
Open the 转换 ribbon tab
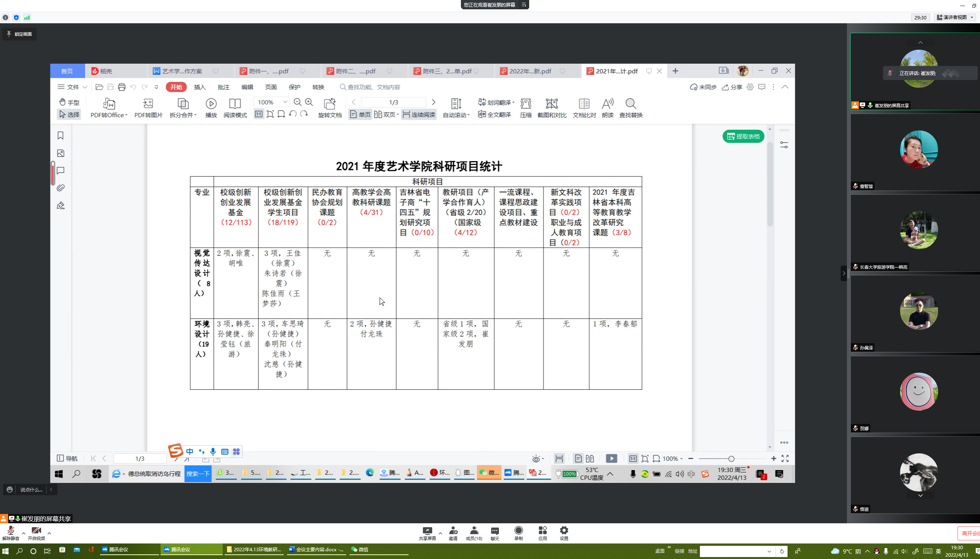click(x=318, y=87)
